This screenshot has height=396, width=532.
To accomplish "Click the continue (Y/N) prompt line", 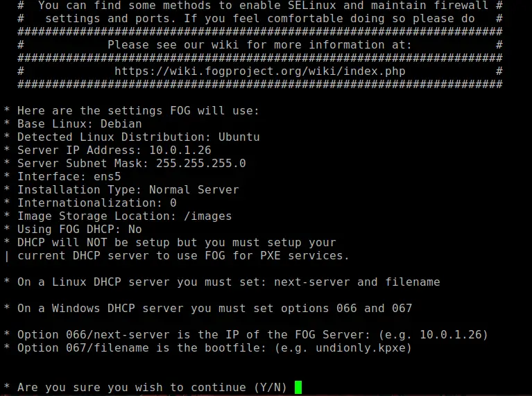I will [x=152, y=387].
